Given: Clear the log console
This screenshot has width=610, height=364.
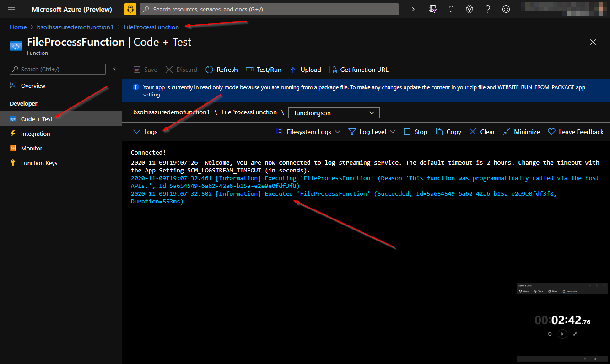Looking at the screenshot, I should [482, 132].
